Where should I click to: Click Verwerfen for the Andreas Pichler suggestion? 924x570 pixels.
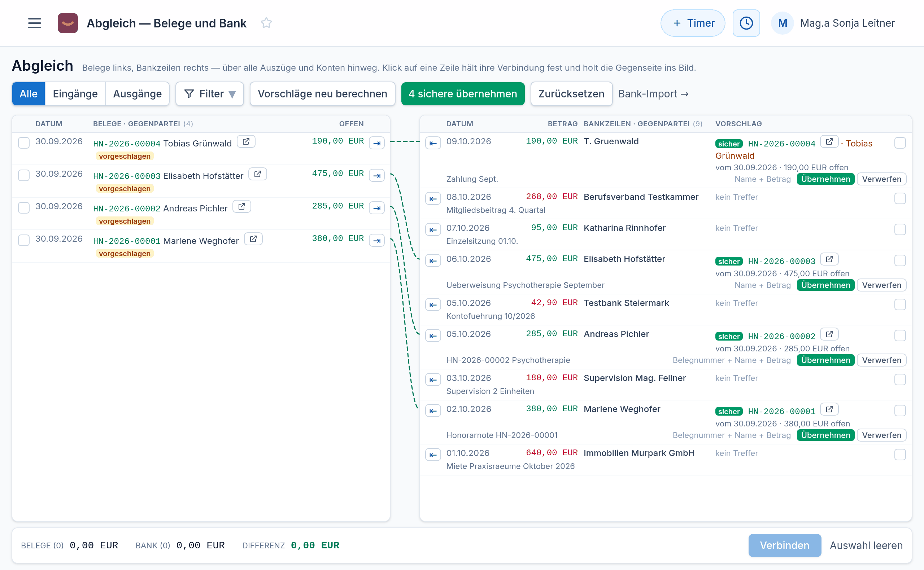(881, 360)
